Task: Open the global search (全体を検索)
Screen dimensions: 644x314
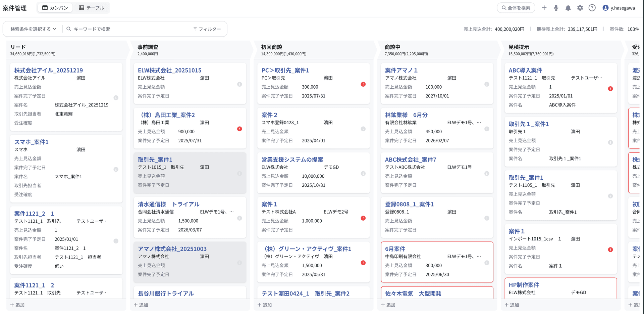Action: [x=516, y=8]
